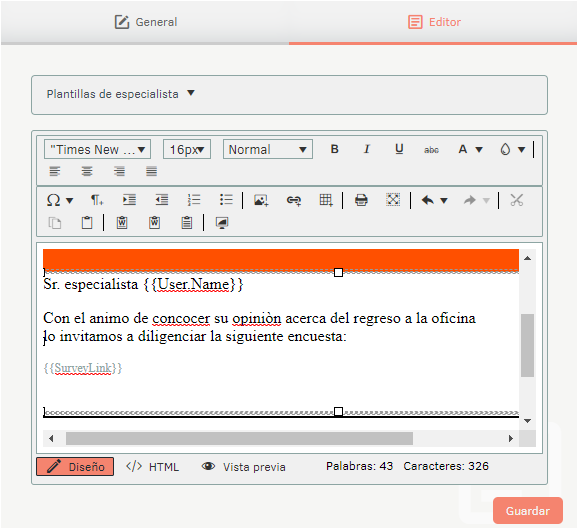Click the Insert Link icon
Image resolution: width=577 pixels, height=528 pixels.
(x=293, y=201)
